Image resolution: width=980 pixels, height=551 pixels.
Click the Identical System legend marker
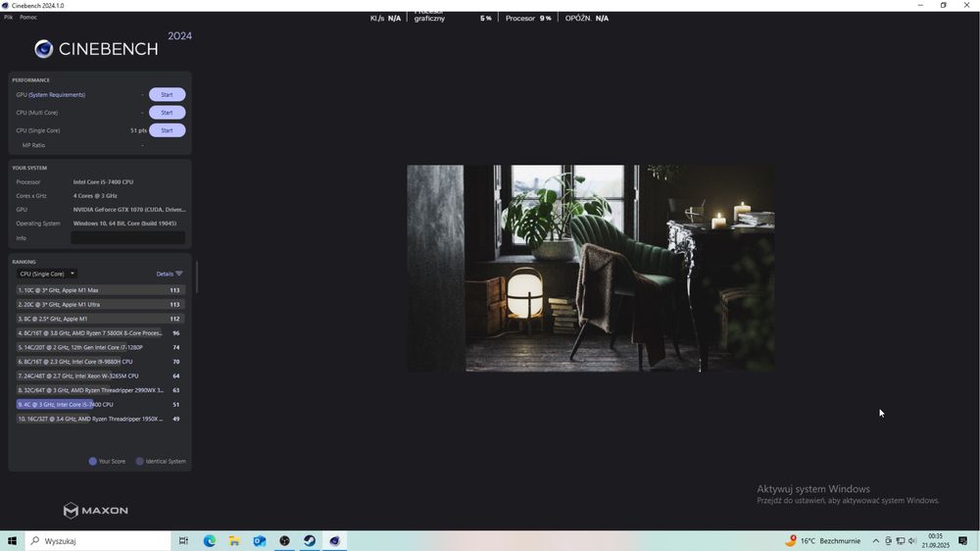[x=140, y=462]
